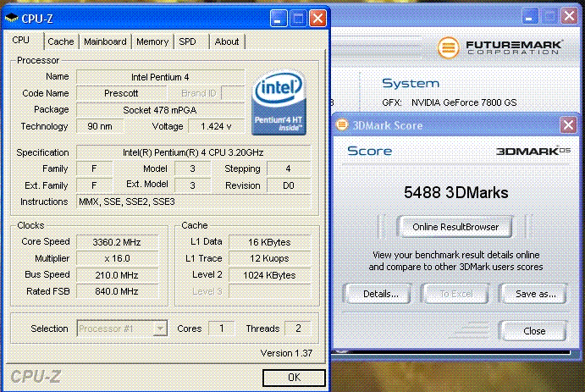Click the empty Level 3 cache field
Screen dimensions: 585x392
pos(269,291)
